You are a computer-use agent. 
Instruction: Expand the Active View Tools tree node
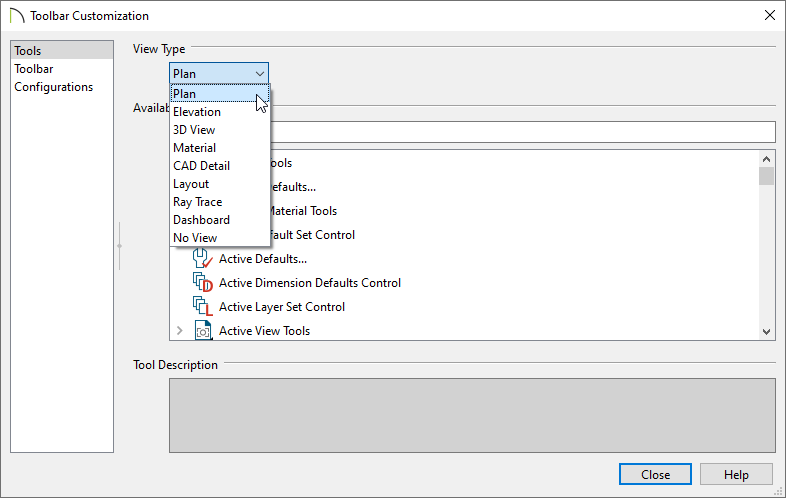click(x=180, y=331)
